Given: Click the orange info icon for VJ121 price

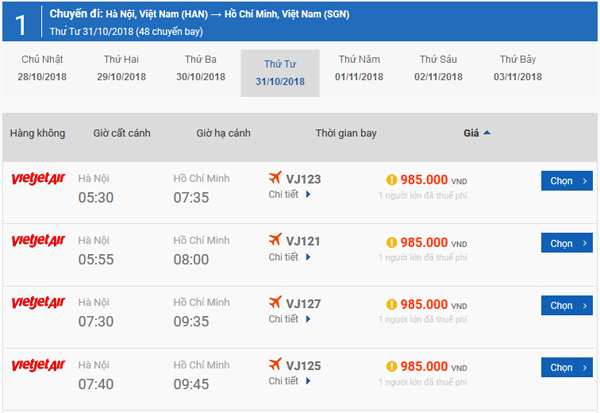Looking at the screenshot, I should [x=391, y=242].
